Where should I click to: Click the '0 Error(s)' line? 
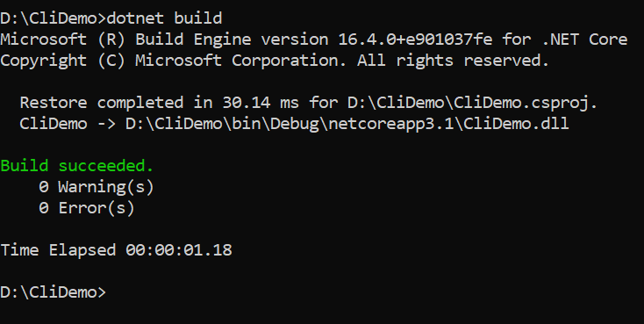coord(87,208)
